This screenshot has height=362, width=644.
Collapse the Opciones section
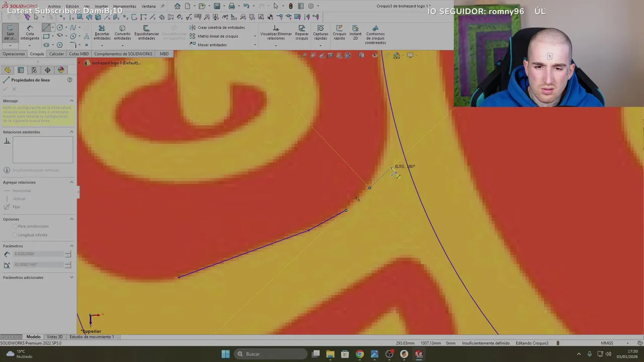click(71, 219)
